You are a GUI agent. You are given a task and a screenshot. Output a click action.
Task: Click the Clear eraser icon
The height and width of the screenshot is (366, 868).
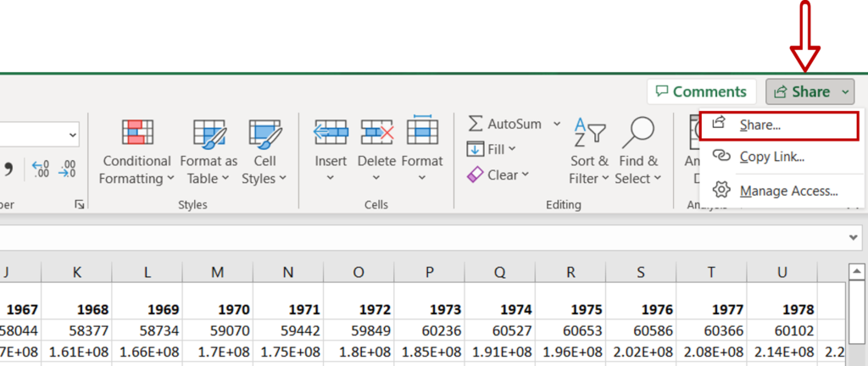pyautogui.click(x=476, y=175)
